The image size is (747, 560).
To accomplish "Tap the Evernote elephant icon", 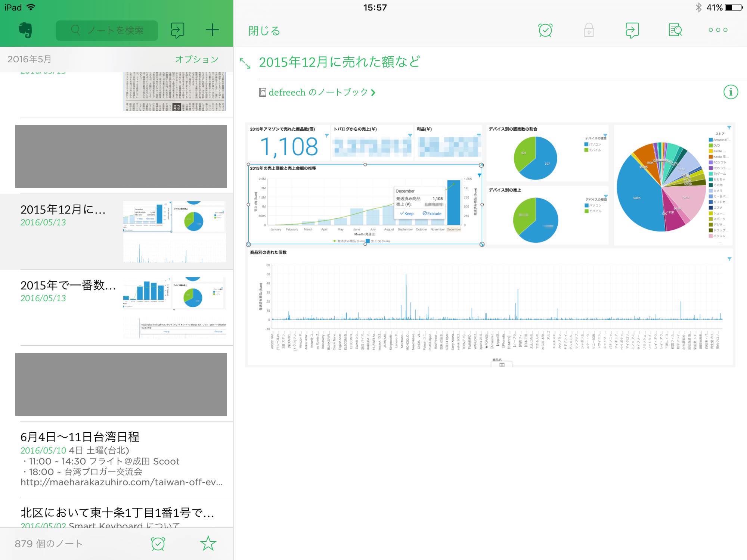I will [25, 30].
